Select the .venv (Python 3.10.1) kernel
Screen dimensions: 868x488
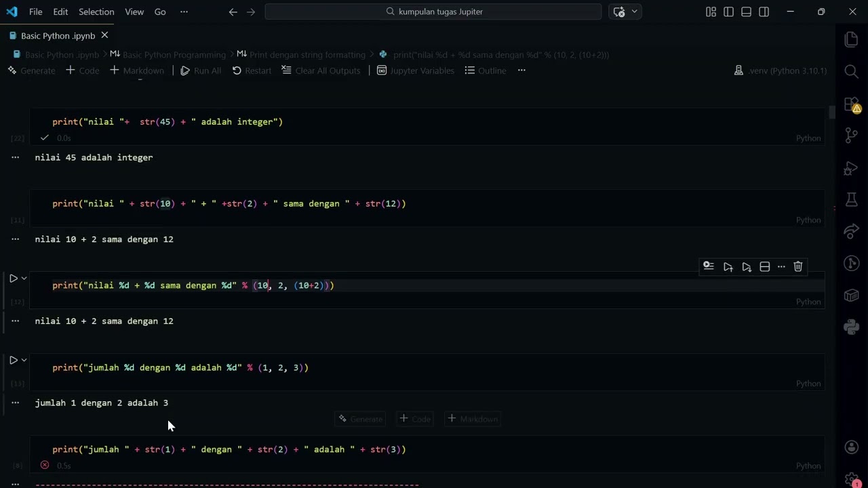pyautogui.click(x=781, y=70)
